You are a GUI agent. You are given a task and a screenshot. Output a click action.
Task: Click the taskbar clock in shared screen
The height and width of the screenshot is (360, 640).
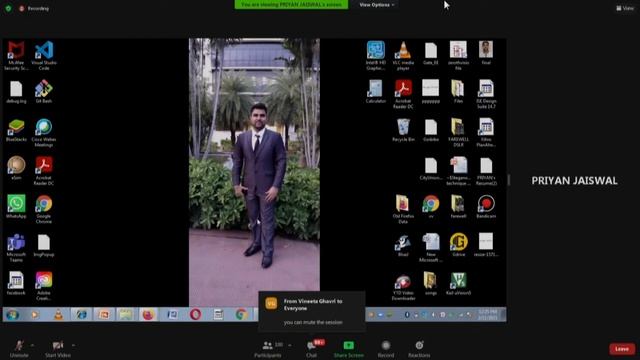(x=487, y=314)
